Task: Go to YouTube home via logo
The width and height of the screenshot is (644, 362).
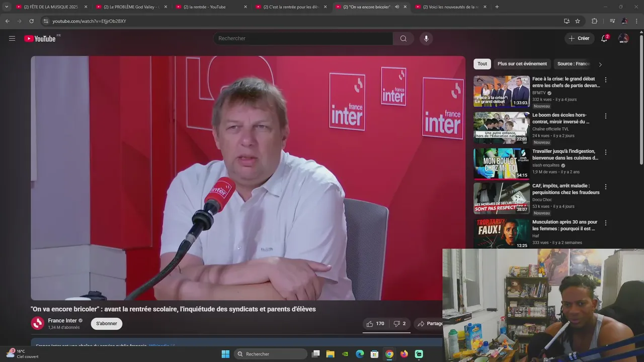Action: coord(40,38)
